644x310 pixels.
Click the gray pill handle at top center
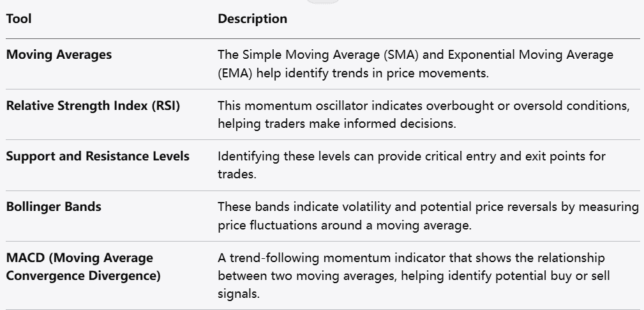click(322, 1)
